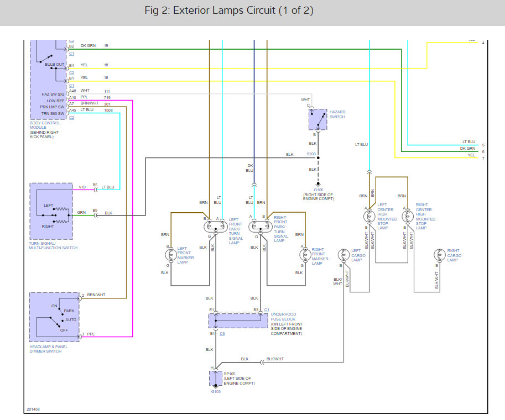
Task: Click the AUTO position in dimmer switch
Action: pyautogui.click(x=71, y=320)
